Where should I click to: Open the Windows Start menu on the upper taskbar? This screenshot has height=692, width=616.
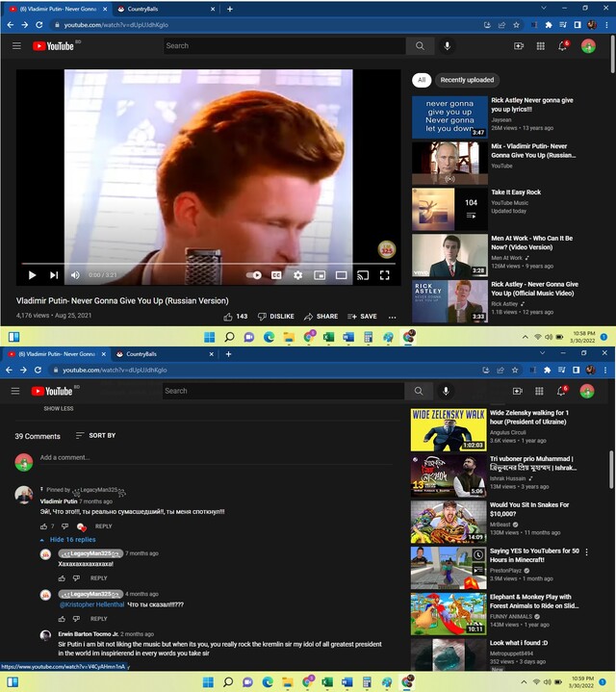coord(209,338)
